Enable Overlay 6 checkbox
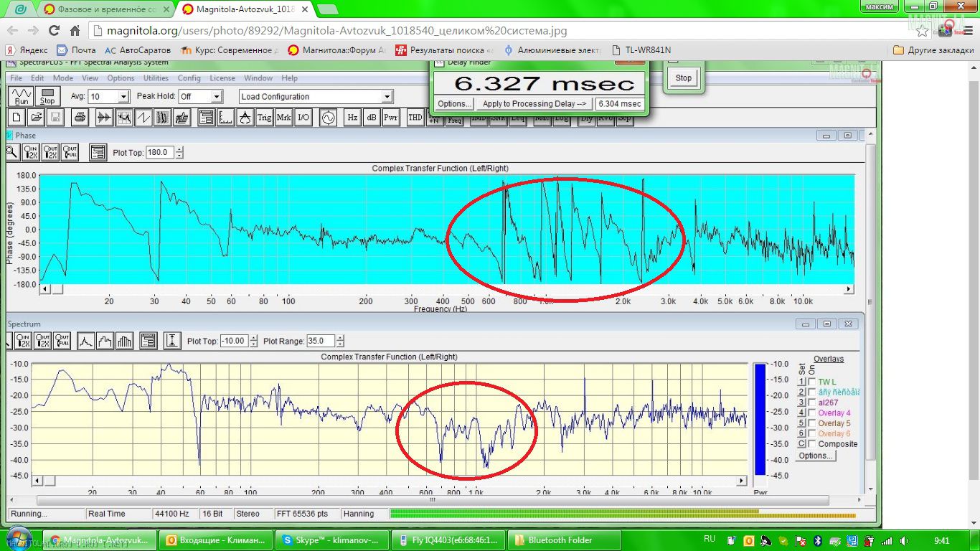Image resolution: width=980 pixels, height=551 pixels. [812, 433]
